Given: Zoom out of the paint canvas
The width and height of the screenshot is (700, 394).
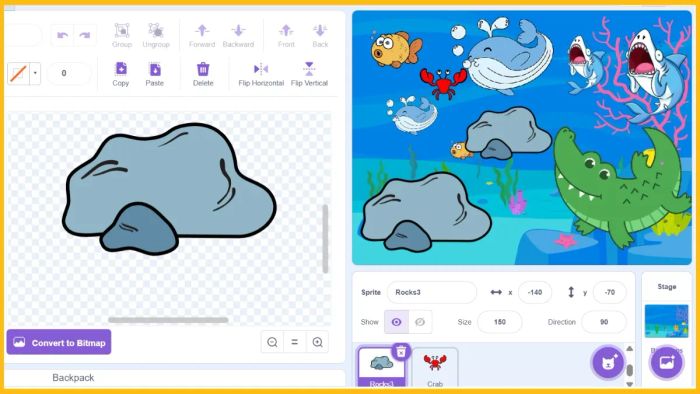Looking at the screenshot, I should pos(272,342).
